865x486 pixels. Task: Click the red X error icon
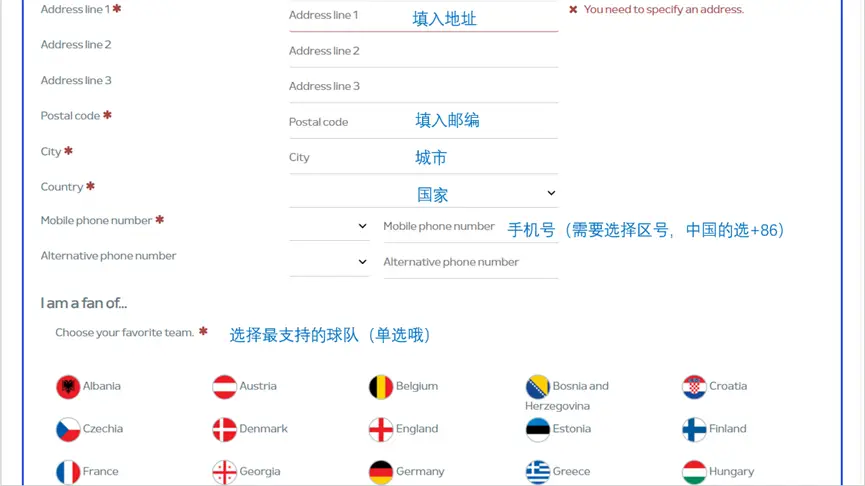[x=573, y=9]
